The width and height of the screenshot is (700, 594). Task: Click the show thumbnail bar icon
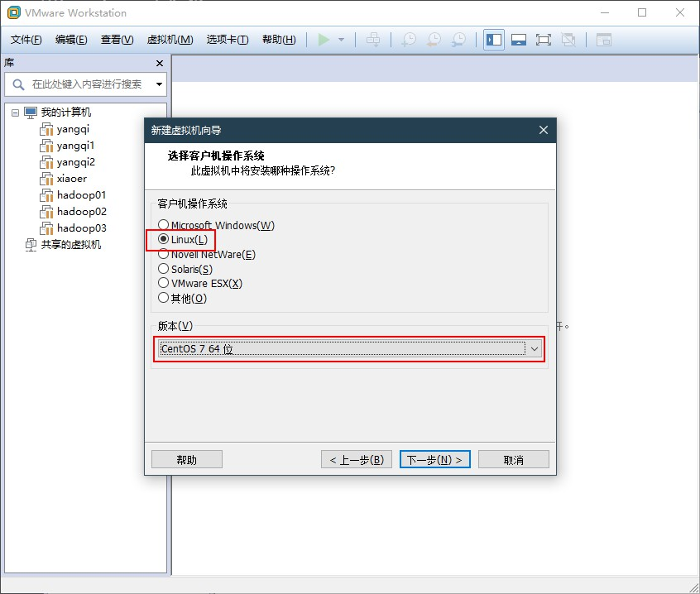(519, 39)
